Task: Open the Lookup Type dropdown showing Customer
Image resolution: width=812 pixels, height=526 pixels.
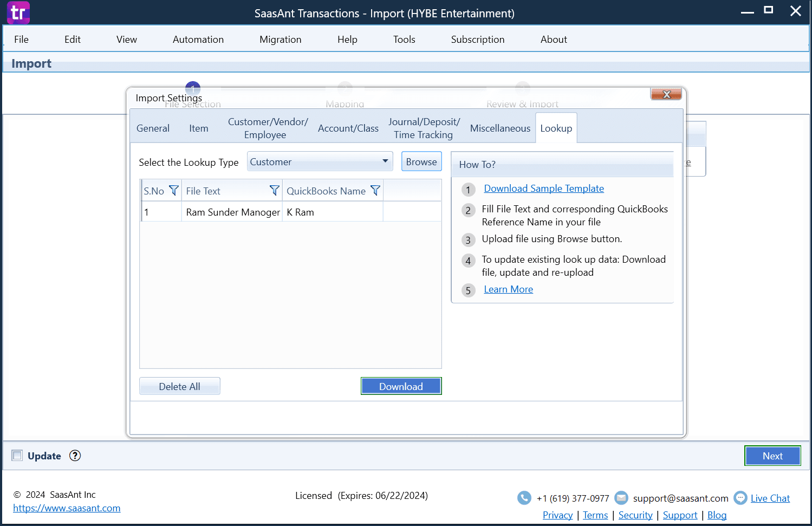Action: [x=320, y=161]
